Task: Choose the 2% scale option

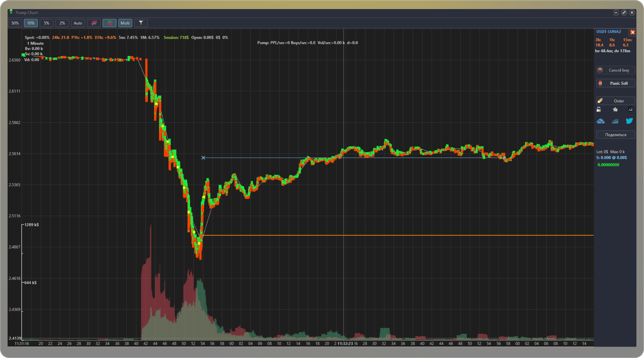Action: (62, 23)
